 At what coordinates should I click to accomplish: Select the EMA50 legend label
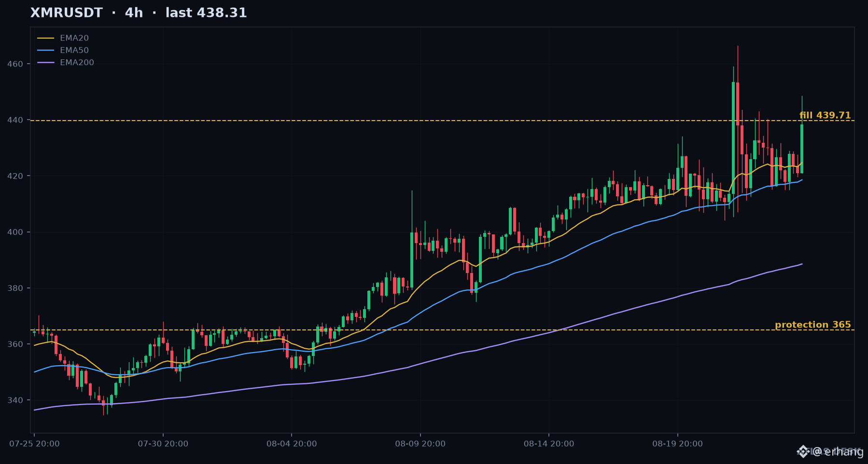click(x=74, y=50)
